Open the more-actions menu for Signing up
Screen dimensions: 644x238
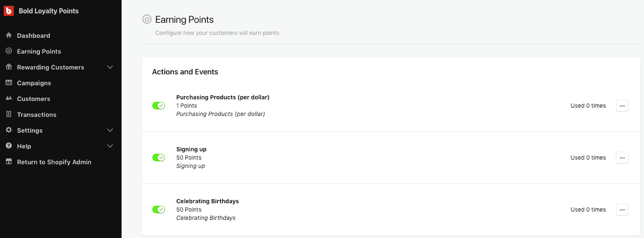[x=622, y=158]
